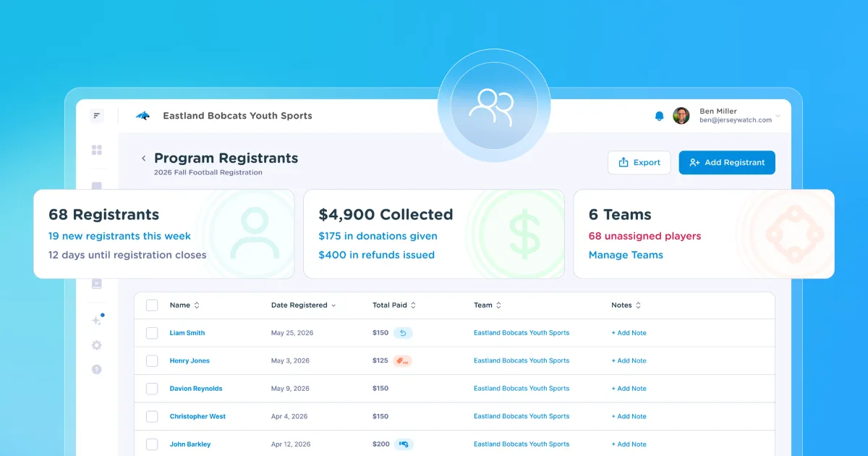Click the donation badge beside John Barkley's $200
Viewport: 868px width, 456px height.
[404, 444]
